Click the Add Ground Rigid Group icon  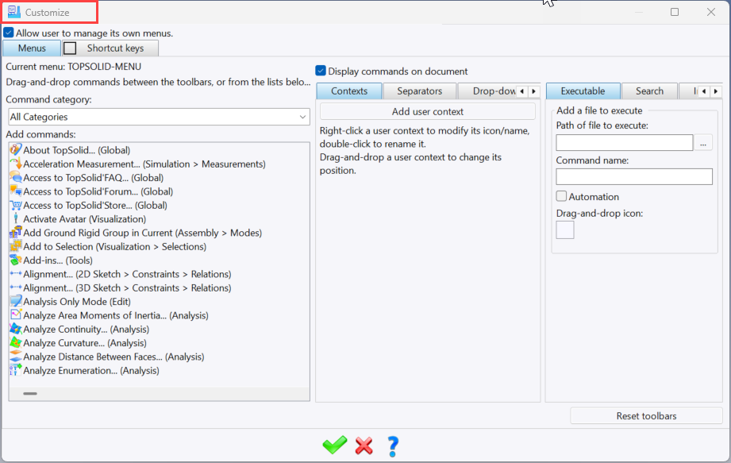[x=16, y=232]
